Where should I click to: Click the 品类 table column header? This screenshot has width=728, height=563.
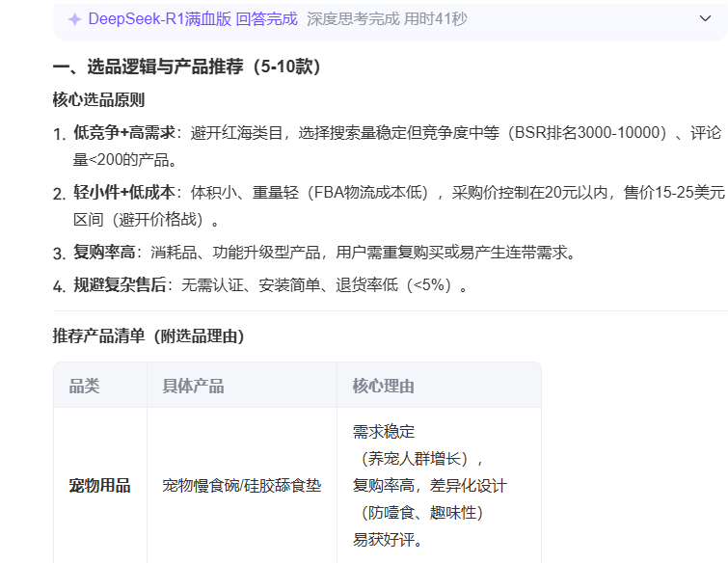coord(84,386)
